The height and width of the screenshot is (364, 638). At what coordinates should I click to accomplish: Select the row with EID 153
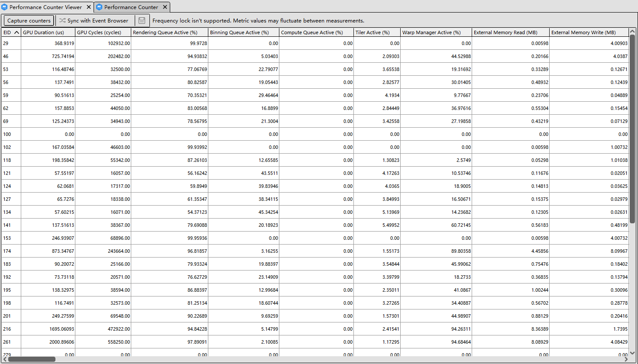(315, 238)
